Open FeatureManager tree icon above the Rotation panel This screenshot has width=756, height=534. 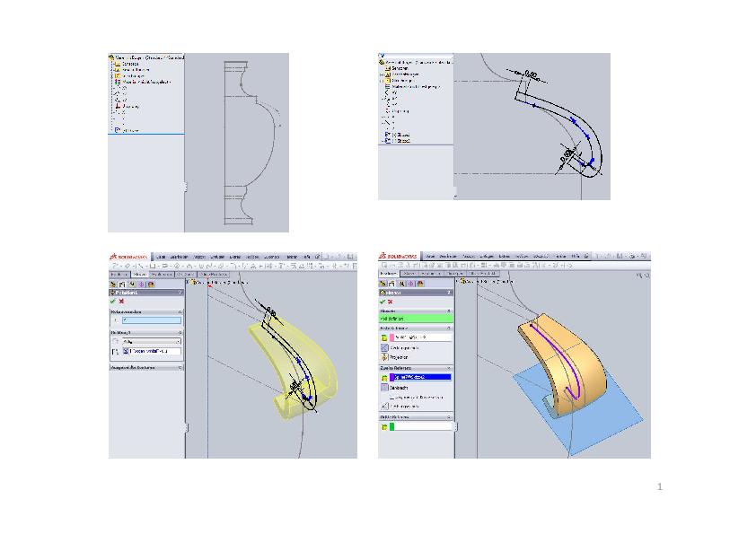tap(113, 285)
